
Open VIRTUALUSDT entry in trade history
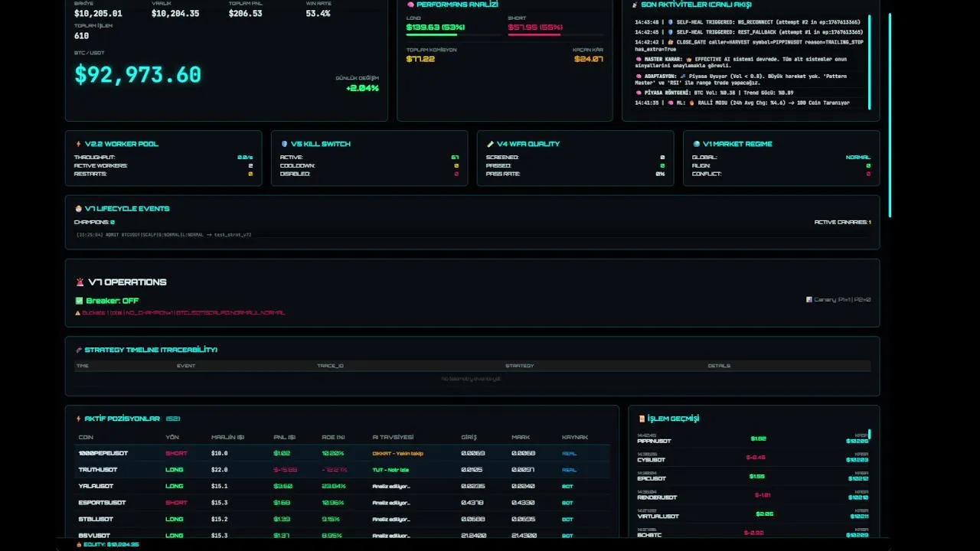click(753, 513)
